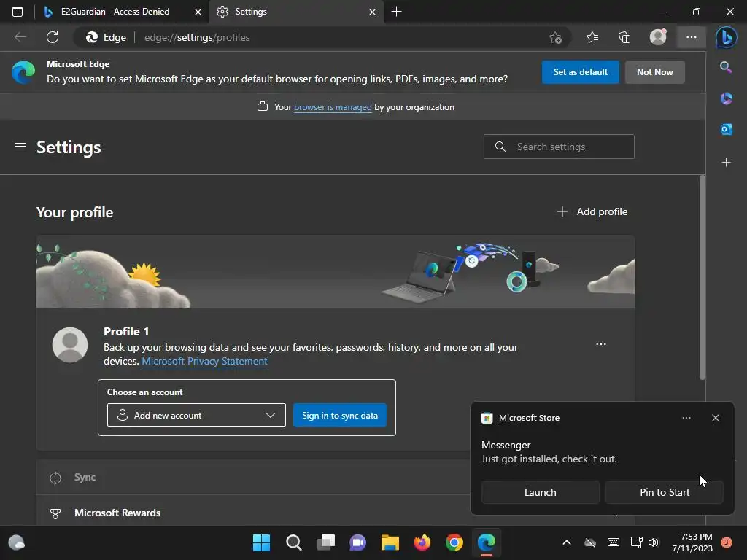Click the network icon in system tray
Viewport: 747px width, 560px height.
(636, 542)
